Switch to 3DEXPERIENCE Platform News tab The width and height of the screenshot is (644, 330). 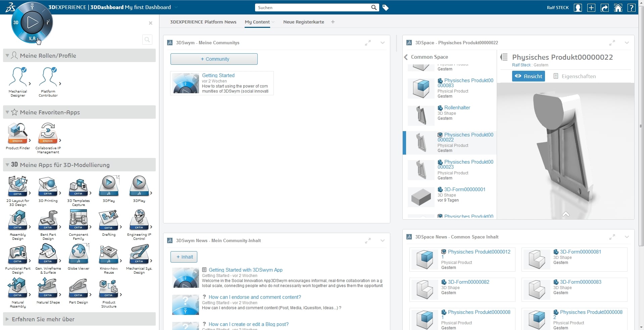point(203,22)
